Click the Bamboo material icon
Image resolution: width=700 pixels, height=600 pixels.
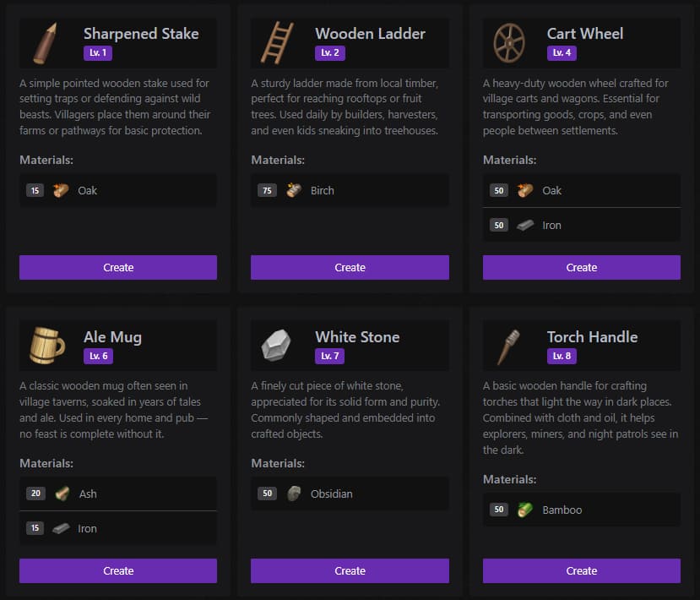(525, 510)
